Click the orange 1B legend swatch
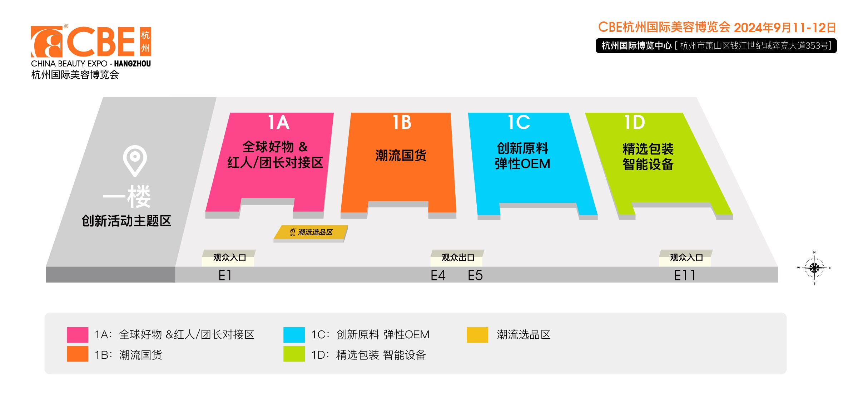The image size is (868, 398). pyautogui.click(x=78, y=354)
